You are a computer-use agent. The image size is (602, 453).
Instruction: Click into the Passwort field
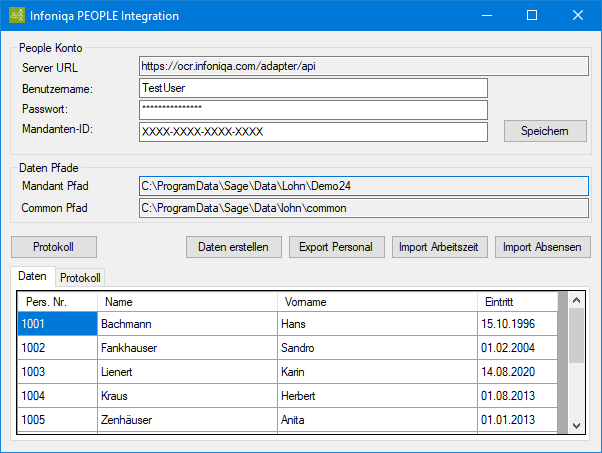313,110
